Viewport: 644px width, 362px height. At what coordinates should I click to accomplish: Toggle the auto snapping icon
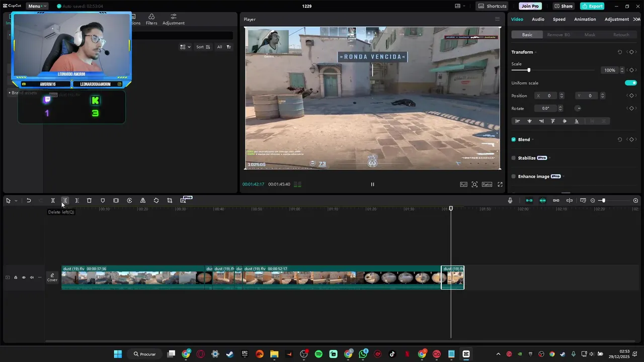542,201
